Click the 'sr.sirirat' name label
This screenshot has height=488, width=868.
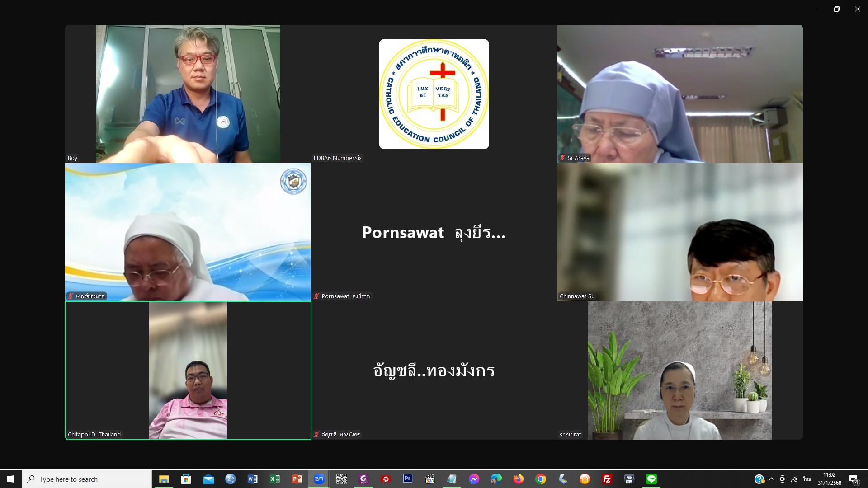point(570,435)
